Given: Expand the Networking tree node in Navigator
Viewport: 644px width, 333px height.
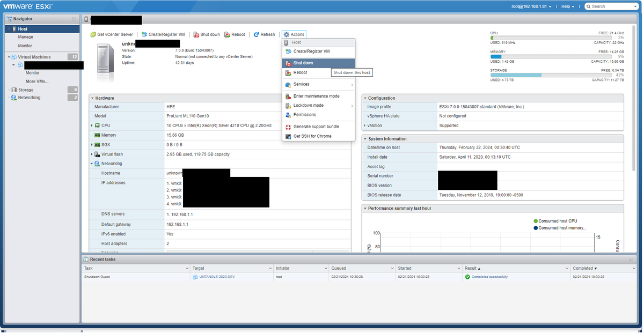Looking at the screenshot, I should coord(9,98).
